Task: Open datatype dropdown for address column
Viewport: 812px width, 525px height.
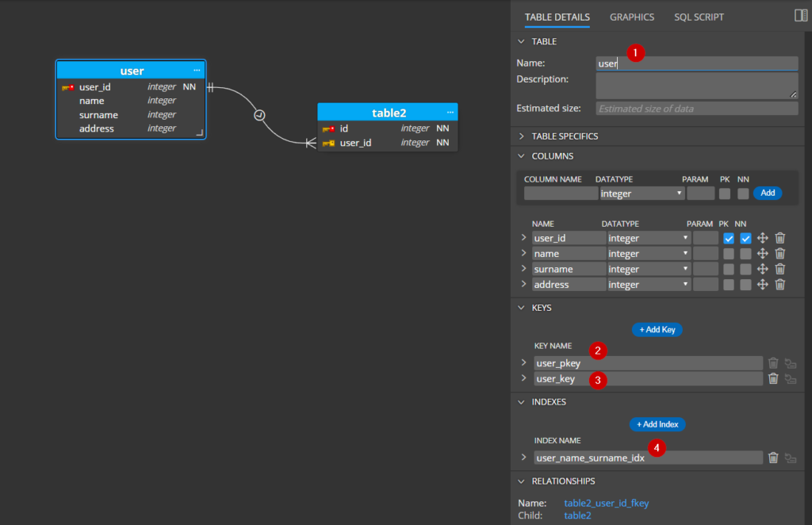Action: tap(649, 285)
